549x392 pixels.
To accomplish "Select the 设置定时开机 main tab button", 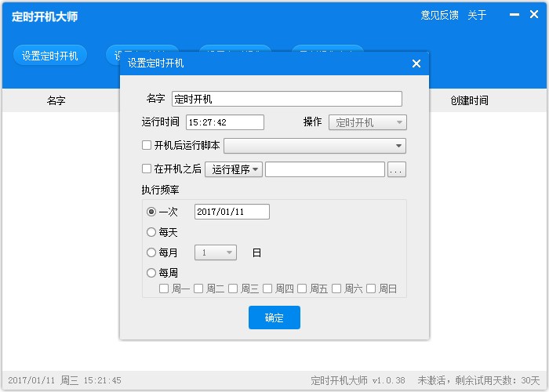I will pyautogui.click(x=50, y=56).
